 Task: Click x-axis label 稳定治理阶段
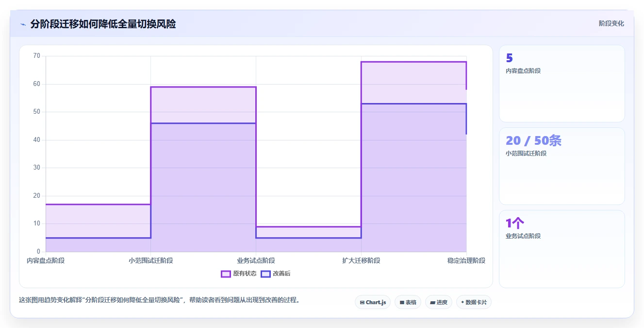[x=466, y=260]
